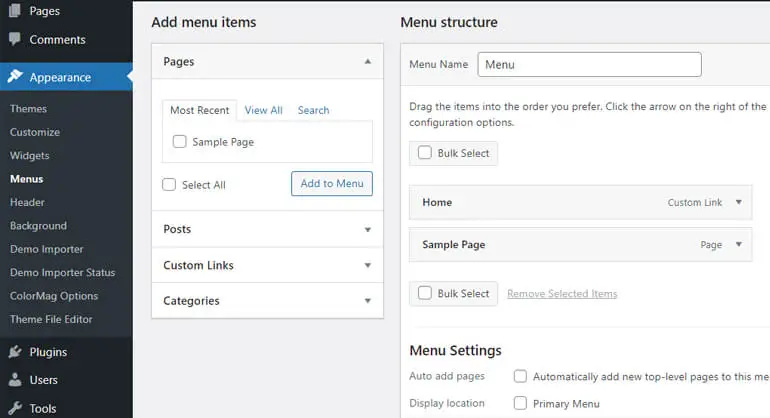
Task: Click the Tools wrench icon
Action: [15, 408]
